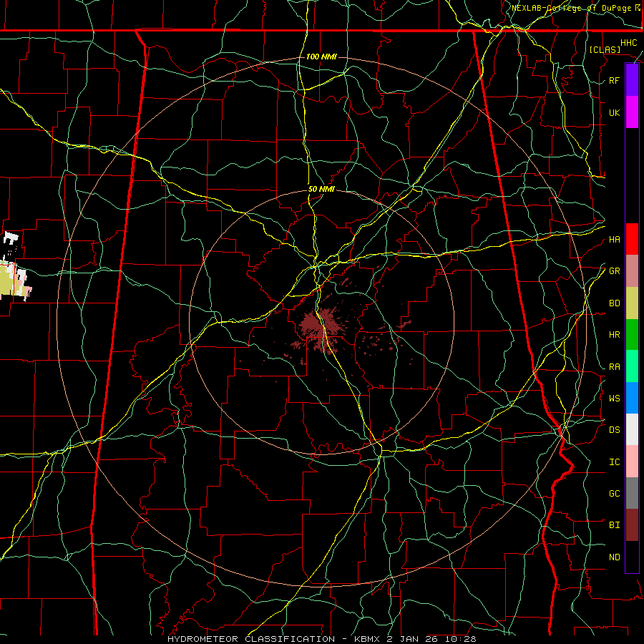Click the BD legend label
The width and height of the screenshot is (644, 644).
pyautogui.click(x=614, y=303)
